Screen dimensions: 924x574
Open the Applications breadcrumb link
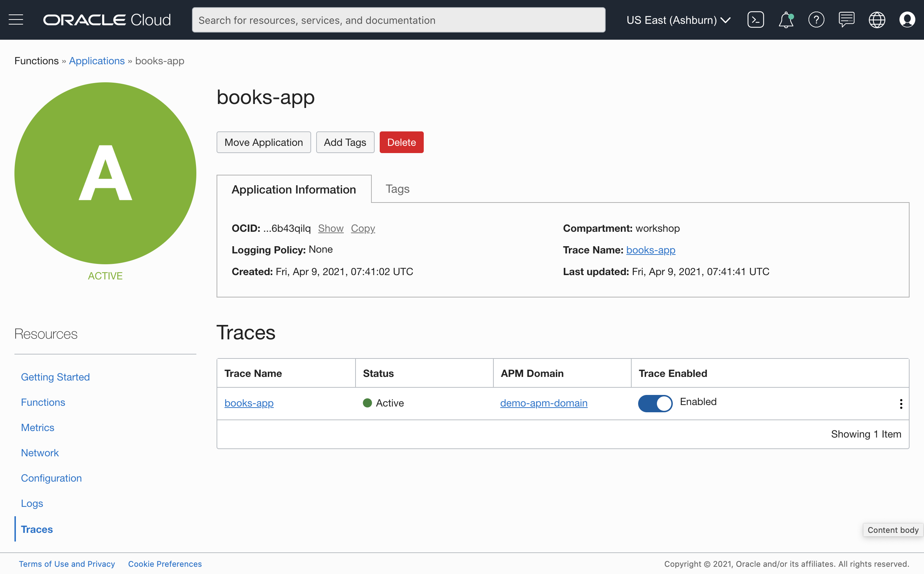[x=97, y=61]
